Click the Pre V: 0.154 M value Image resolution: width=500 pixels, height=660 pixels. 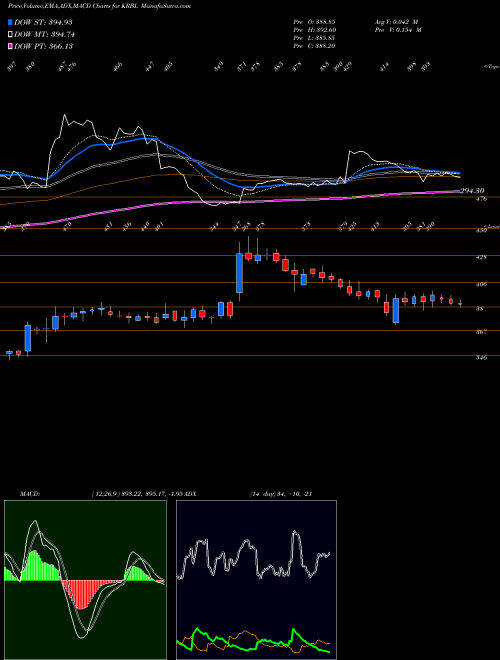click(x=397, y=30)
